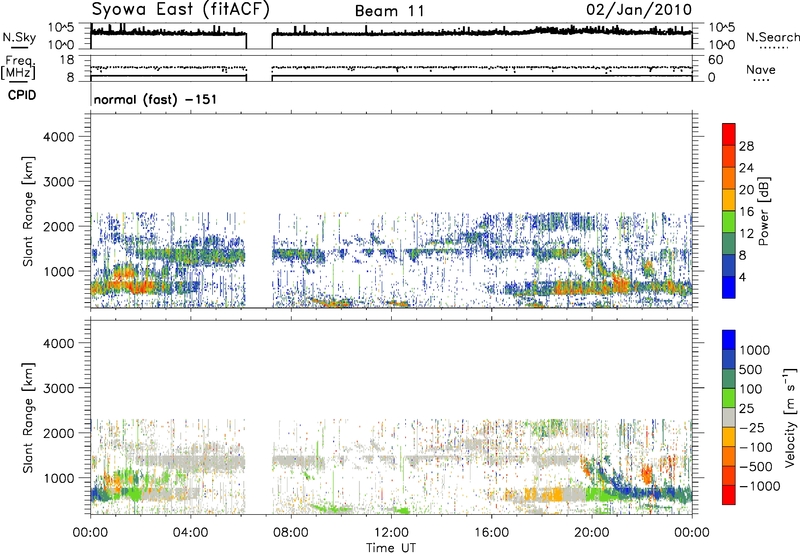The height and width of the screenshot is (554, 800).
Task: Click the date 02/Jan/2010
Action: pyautogui.click(x=639, y=10)
